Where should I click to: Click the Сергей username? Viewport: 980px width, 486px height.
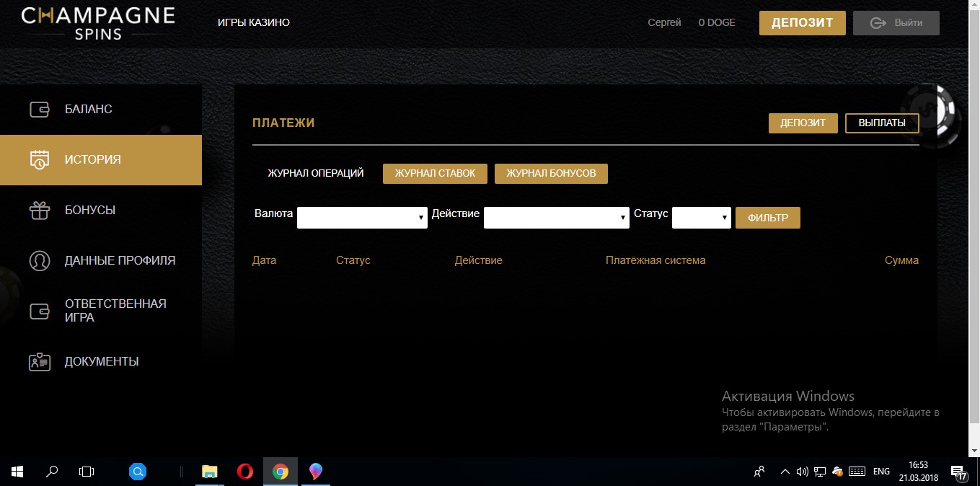point(664,22)
